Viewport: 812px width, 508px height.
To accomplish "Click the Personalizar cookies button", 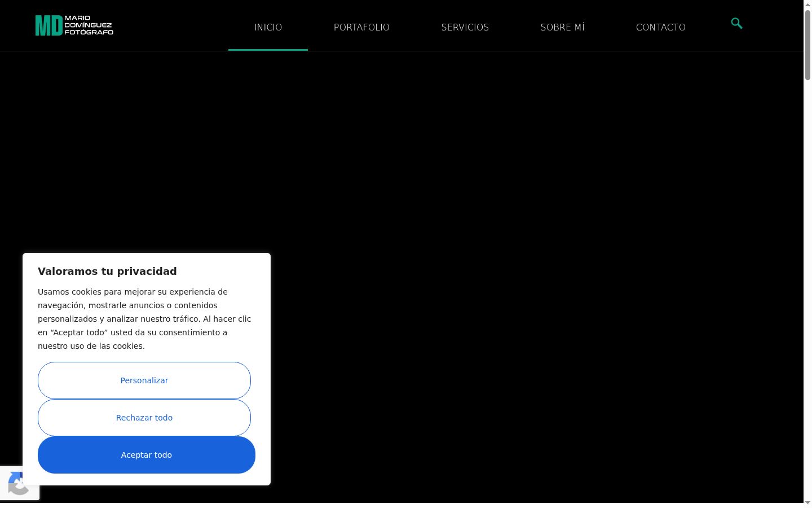I will [144, 380].
